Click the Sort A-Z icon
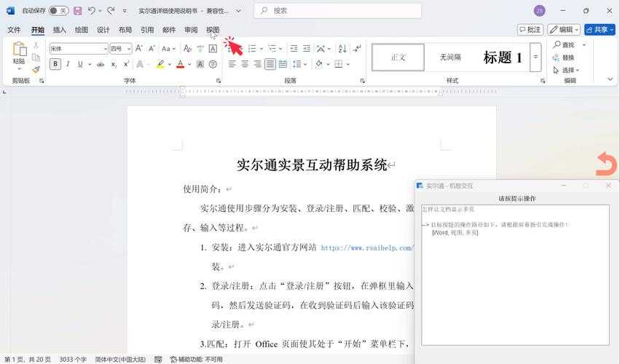The width and height of the screenshot is (620, 364). tap(342, 48)
